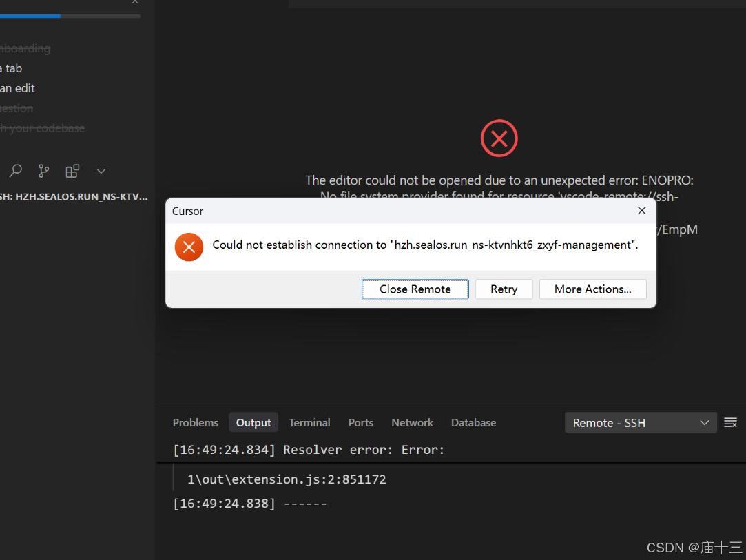
Task: Click the blue progress bar at top left
Action: point(30,16)
